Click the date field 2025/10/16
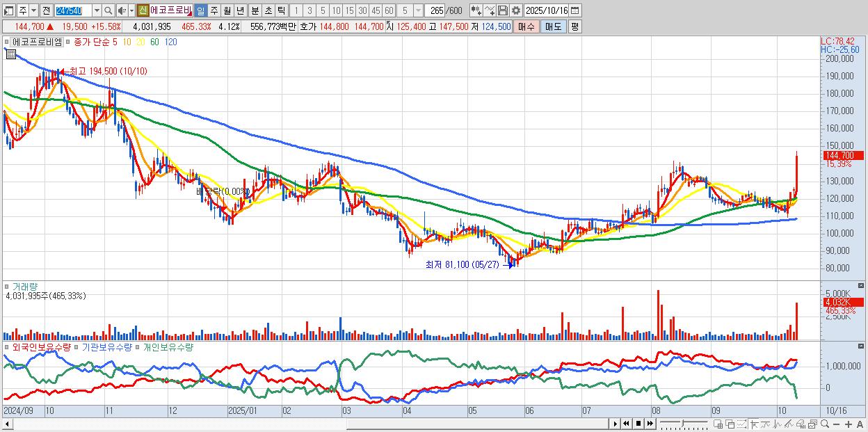 (547, 10)
